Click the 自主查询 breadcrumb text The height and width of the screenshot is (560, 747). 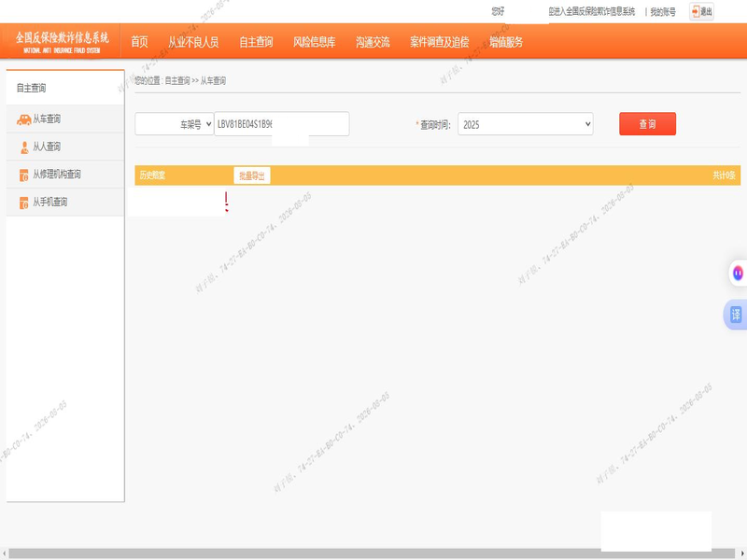pos(177,81)
